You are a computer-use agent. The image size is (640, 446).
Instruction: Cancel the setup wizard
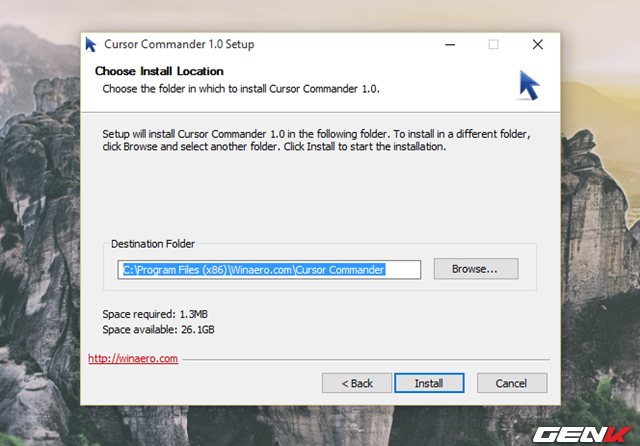coord(512,383)
